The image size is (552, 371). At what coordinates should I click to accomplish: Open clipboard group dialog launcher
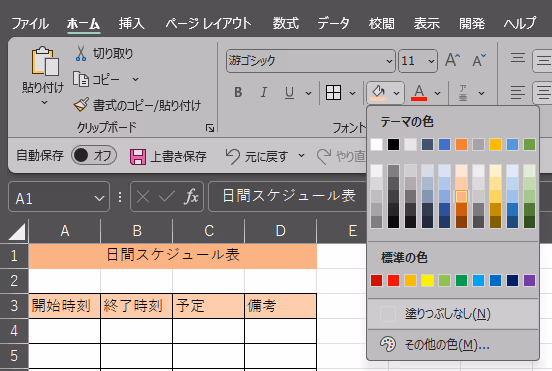coord(210,128)
